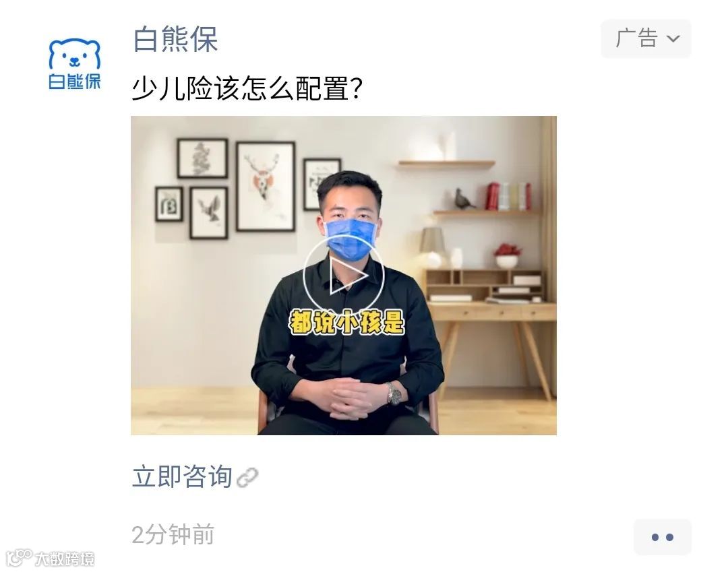Click the 大数跨境 watermark logo icon
Viewport: 728px width, 572px height.
pos(19,558)
